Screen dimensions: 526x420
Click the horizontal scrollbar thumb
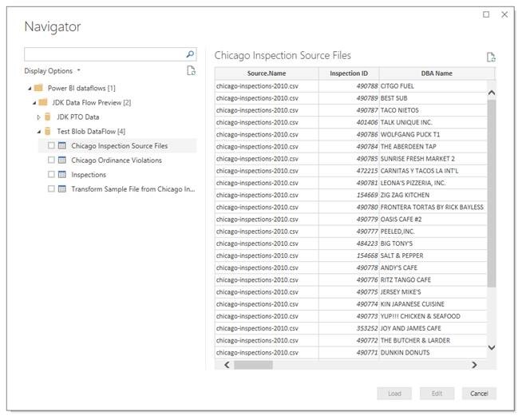(253, 365)
